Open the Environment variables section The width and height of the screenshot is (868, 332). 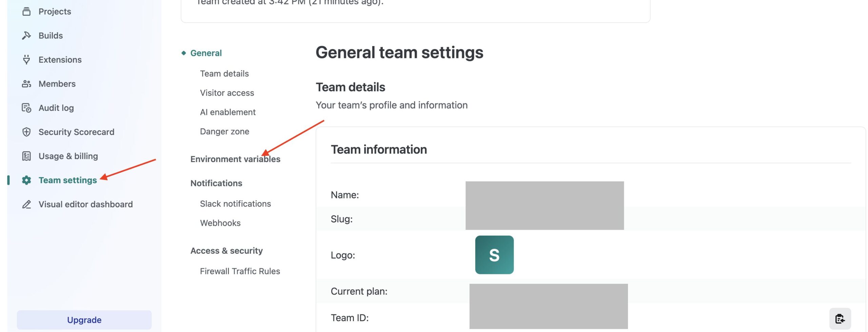pyautogui.click(x=235, y=159)
